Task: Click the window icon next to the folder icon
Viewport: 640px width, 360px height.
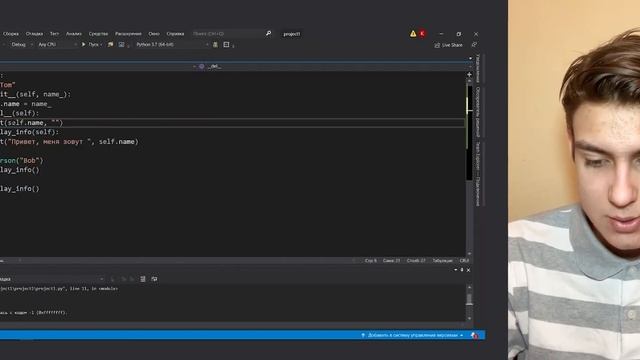Action: (x=121, y=44)
